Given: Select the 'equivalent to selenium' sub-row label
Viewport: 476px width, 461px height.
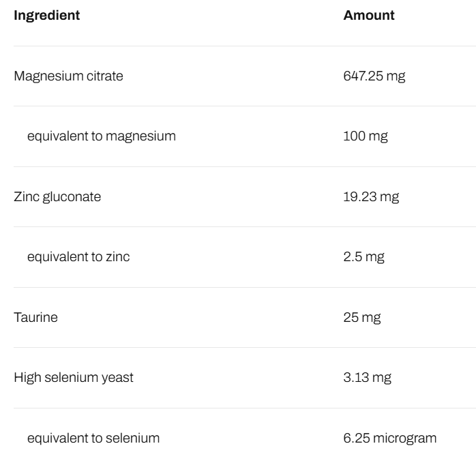Looking at the screenshot, I should (x=93, y=438).
